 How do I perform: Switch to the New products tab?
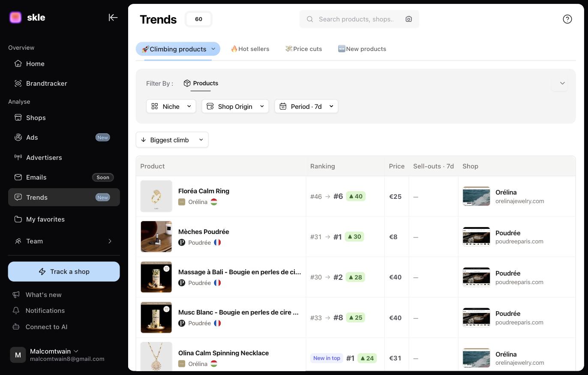362,49
